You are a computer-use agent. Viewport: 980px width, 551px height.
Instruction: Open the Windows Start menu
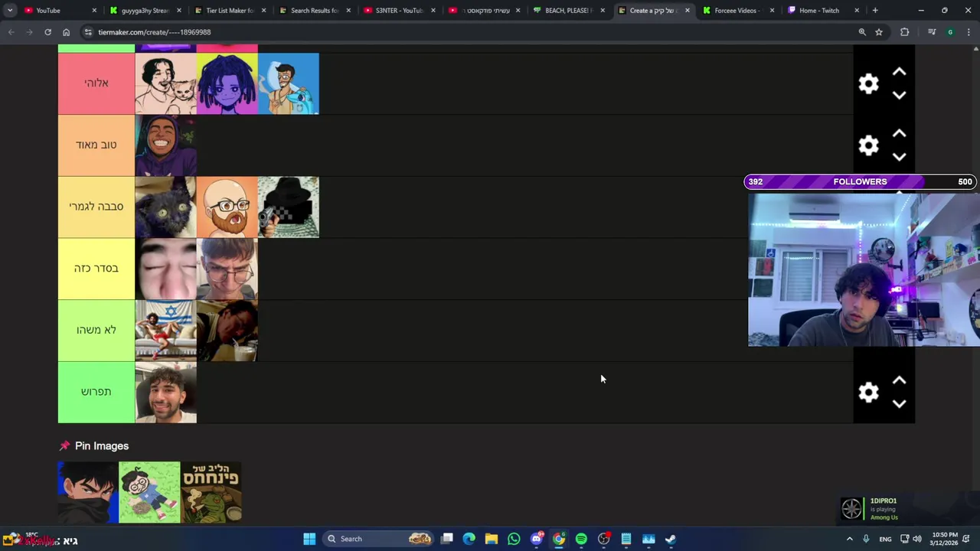(309, 539)
